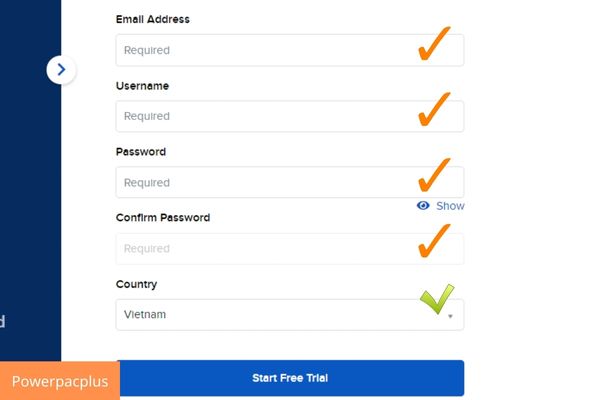Click the orange checkmark in Password field
The width and height of the screenshot is (600, 400).
[434, 175]
